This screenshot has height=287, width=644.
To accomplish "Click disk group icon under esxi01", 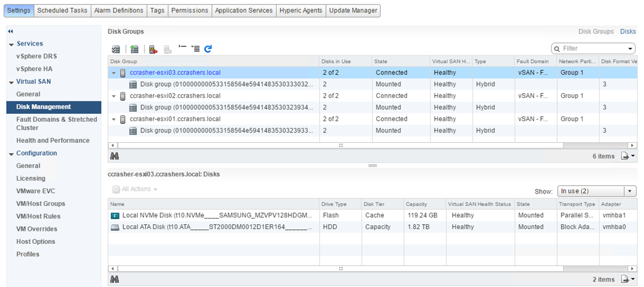I will pos(133,131).
